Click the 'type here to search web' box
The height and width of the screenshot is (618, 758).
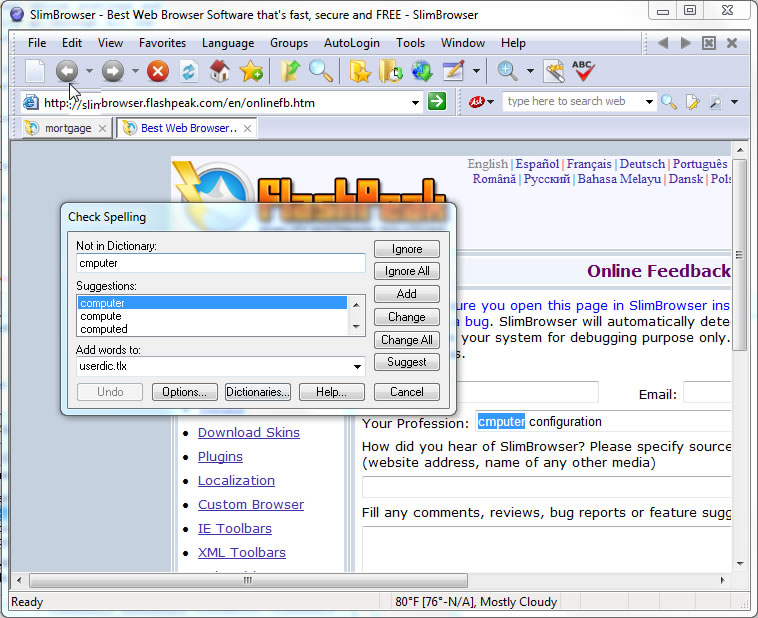[x=574, y=102]
